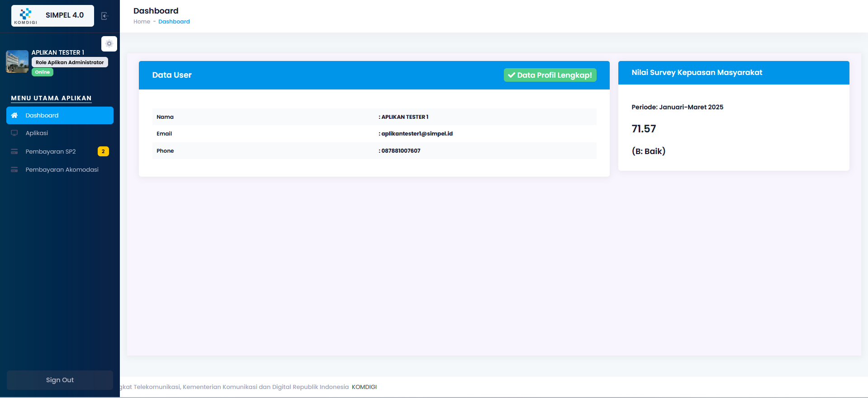
Task: Click the Role Aplikan Administrator badge
Action: pos(70,62)
